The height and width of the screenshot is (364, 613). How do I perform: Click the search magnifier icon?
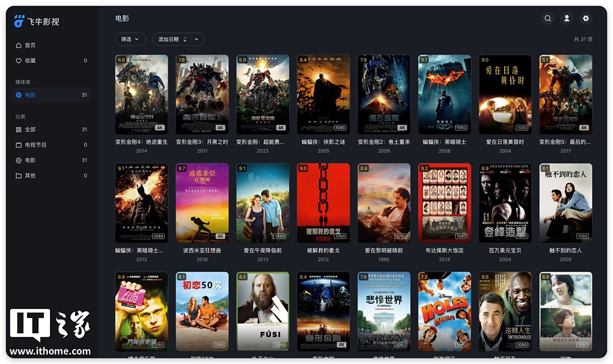click(x=548, y=18)
